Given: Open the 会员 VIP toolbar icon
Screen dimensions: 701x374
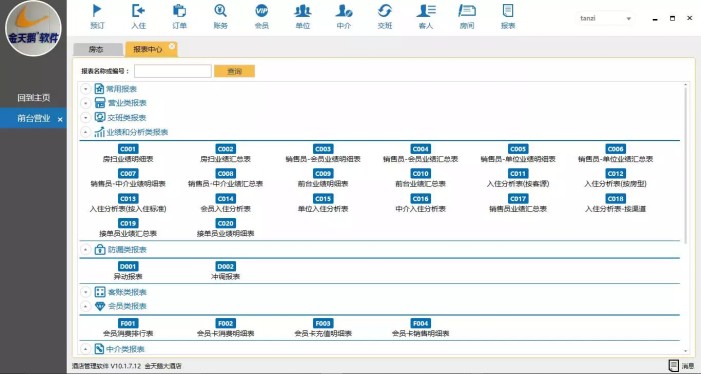Looking at the screenshot, I should [x=262, y=17].
